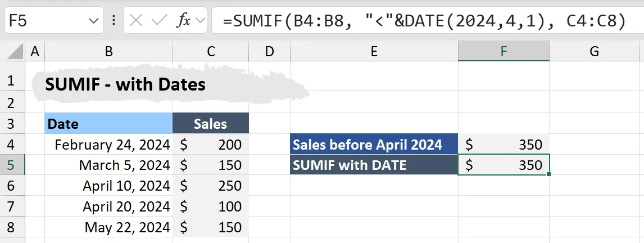Screen dimensions: 644x243
Task: Select the SUMIF with DATE label cell
Action: (x=374, y=165)
